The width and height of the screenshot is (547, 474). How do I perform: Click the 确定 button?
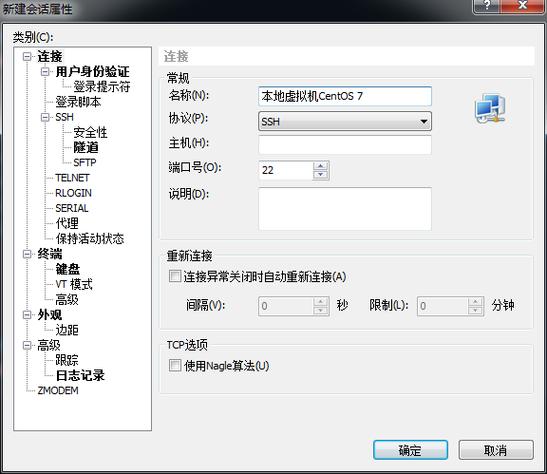coord(410,450)
